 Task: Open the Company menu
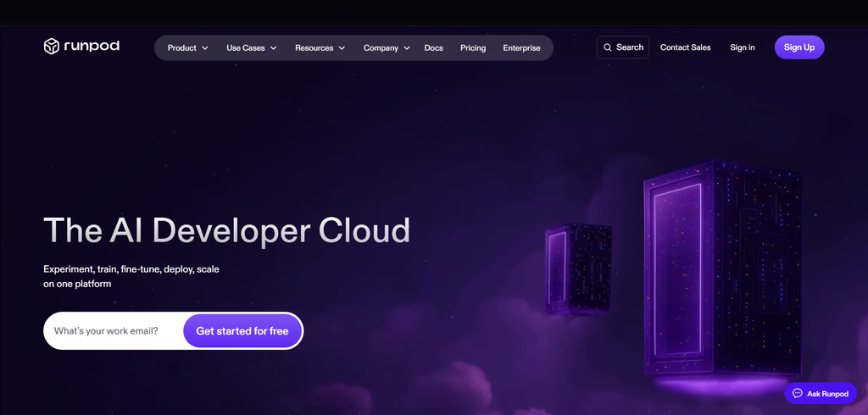pos(381,48)
